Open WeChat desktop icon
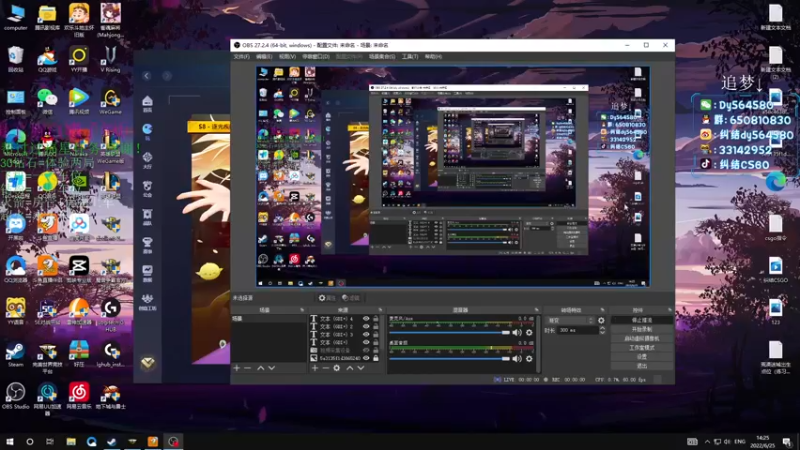 pos(47,101)
